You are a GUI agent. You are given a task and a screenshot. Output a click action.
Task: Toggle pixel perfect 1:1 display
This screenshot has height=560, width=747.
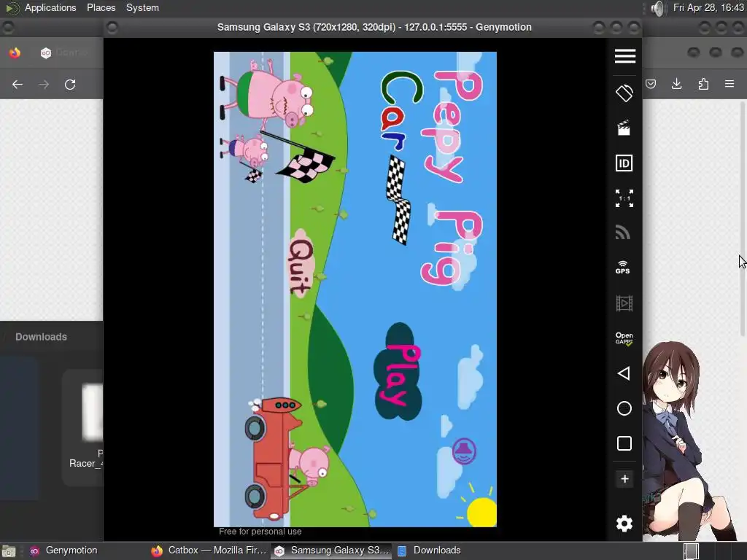click(x=624, y=198)
